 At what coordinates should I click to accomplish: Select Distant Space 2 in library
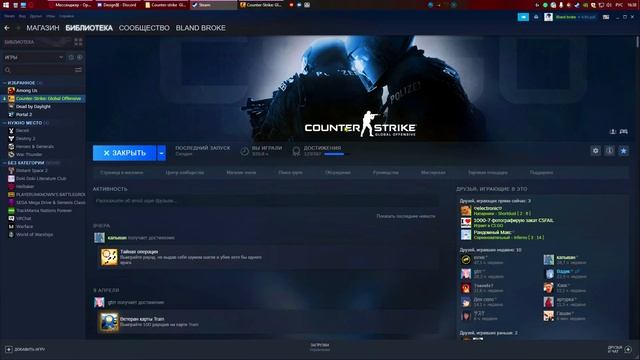pyautogui.click(x=31, y=171)
